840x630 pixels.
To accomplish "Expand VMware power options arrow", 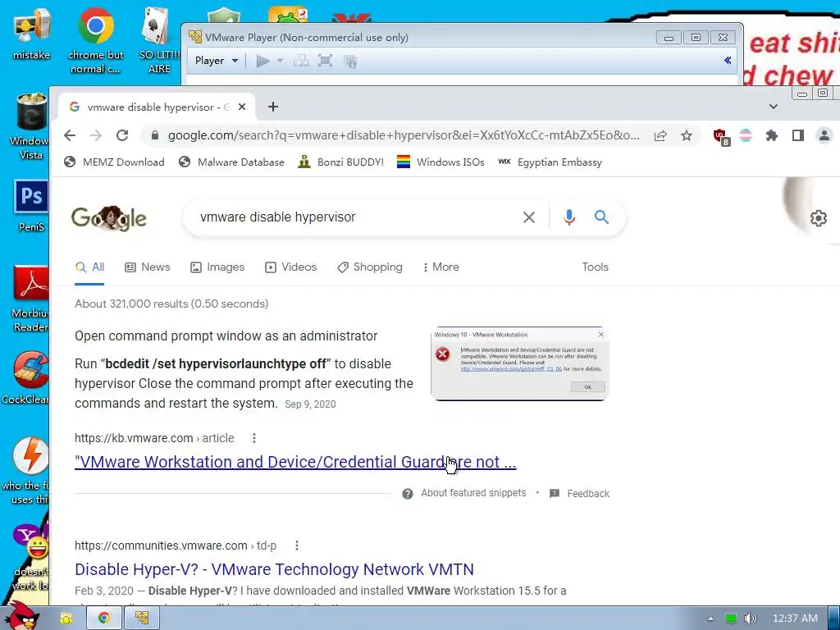I will point(280,61).
